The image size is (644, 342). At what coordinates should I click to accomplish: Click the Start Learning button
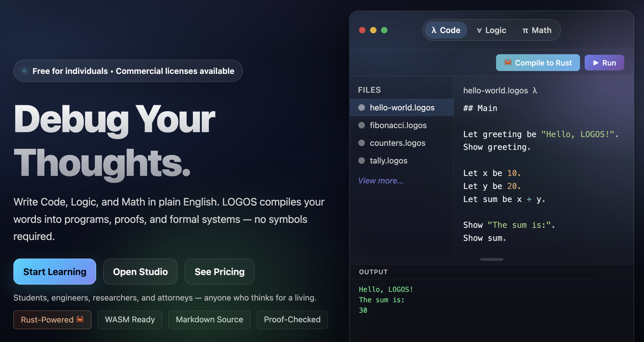(x=54, y=272)
